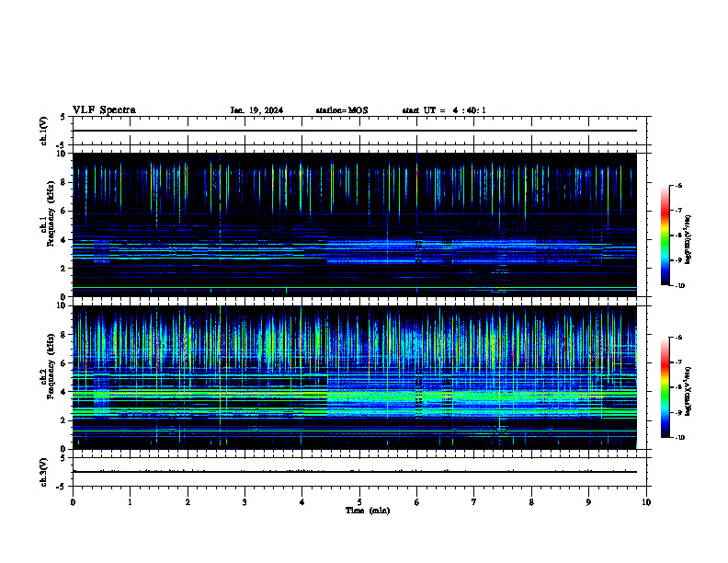The image size is (728, 563).
Task: Click time axis tick label "7"
Action: click(x=474, y=502)
